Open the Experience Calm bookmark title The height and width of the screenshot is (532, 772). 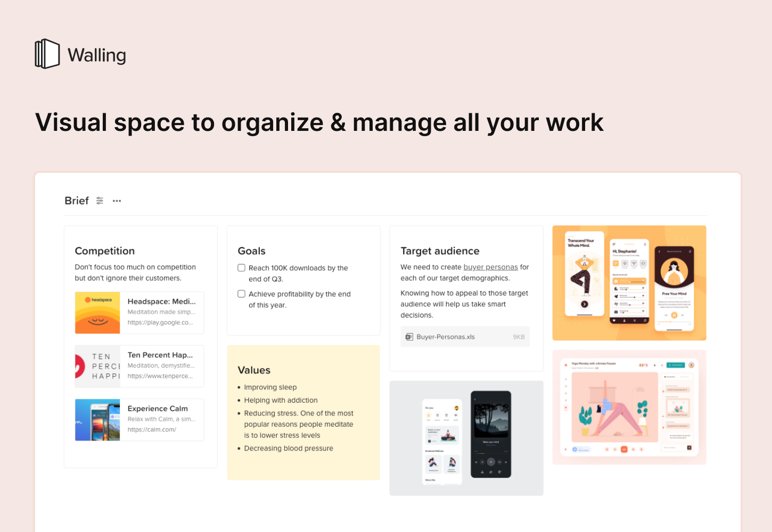158,409
